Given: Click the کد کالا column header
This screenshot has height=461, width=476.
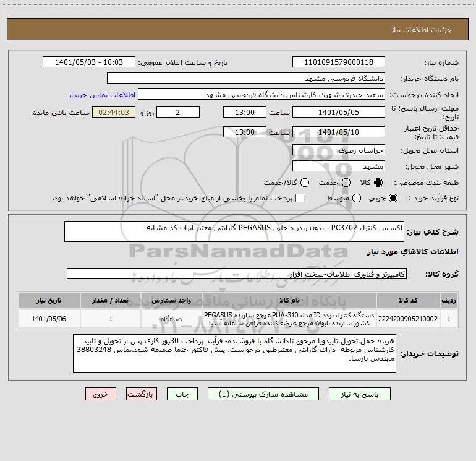Looking at the screenshot, I should click(x=408, y=300).
